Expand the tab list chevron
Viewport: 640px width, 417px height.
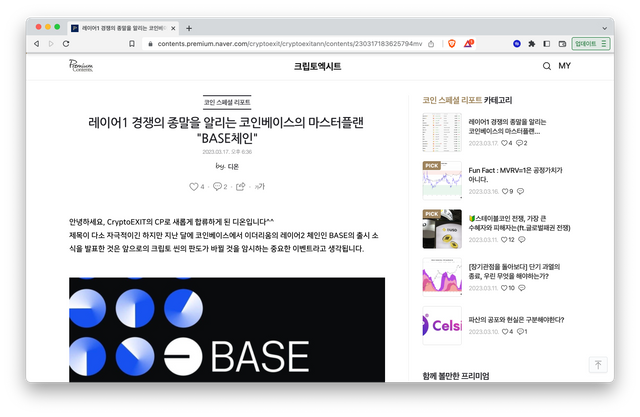click(x=604, y=28)
